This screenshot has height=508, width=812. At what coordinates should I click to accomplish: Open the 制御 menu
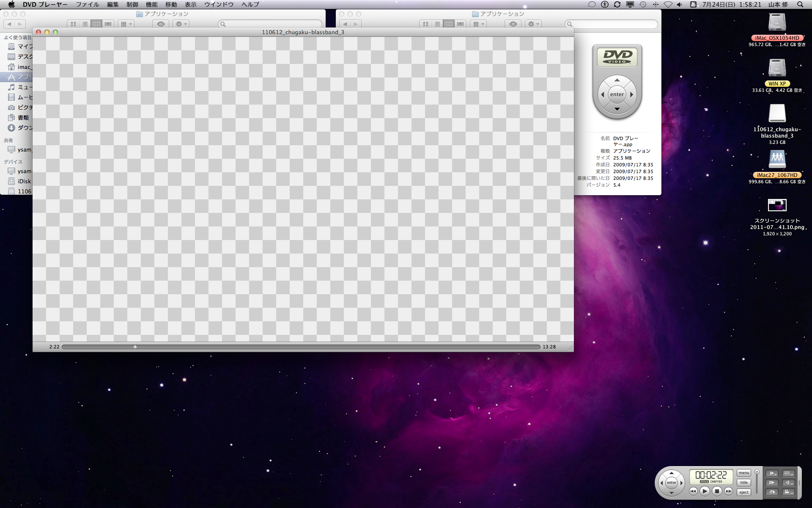132,5
